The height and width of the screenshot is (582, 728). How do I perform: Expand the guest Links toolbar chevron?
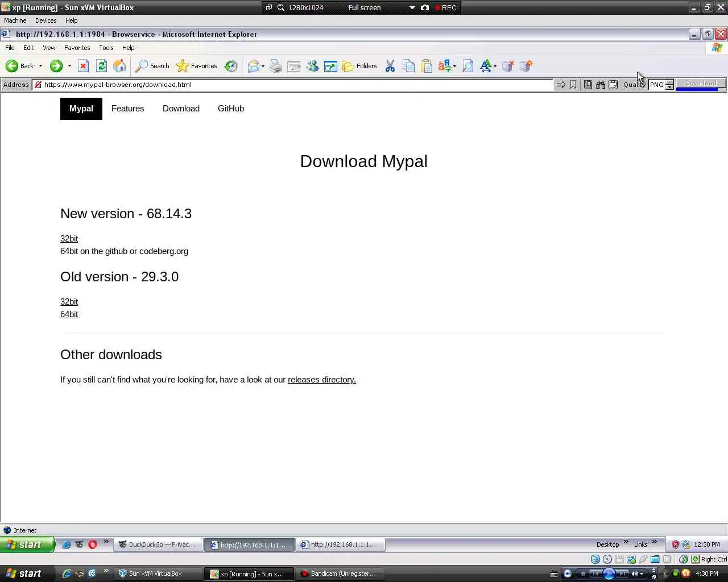pyautogui.click(x=655, y=542)
